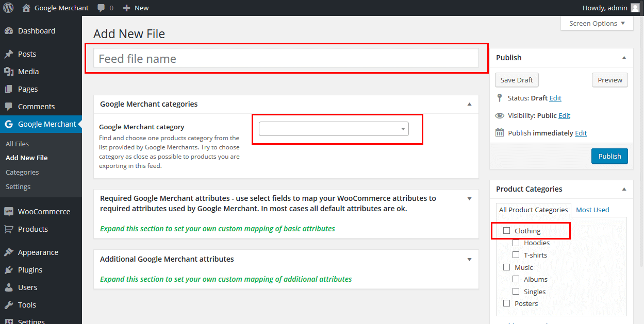Open the comments bubble in admin bar
This screenshot has height=324, width=644.
click(x=105, y=8)
